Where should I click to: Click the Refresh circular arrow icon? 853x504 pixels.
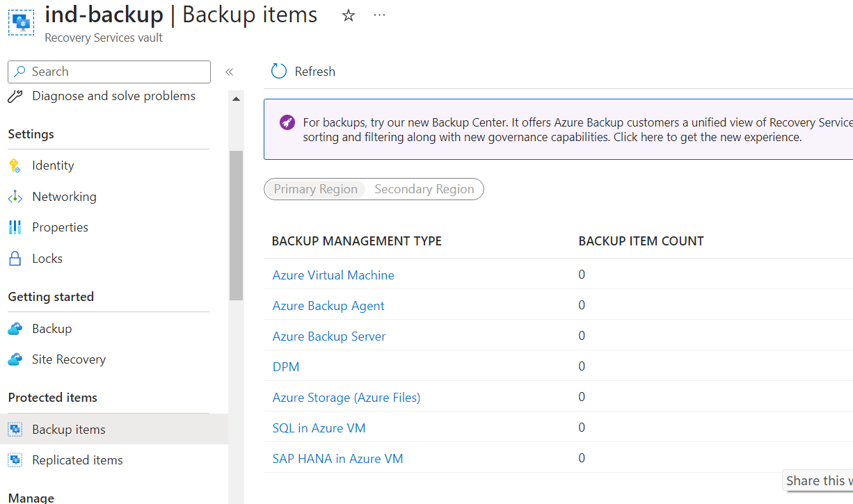coord(279,71)
